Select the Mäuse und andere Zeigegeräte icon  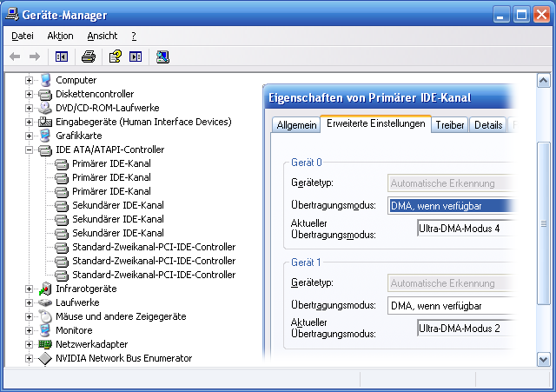click(45, 316)
